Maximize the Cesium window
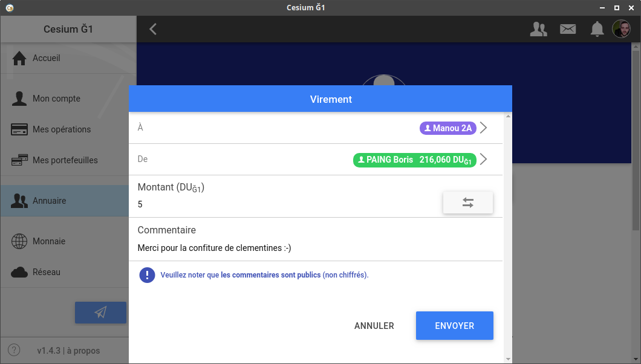641x364 pixels. [616, 8]
